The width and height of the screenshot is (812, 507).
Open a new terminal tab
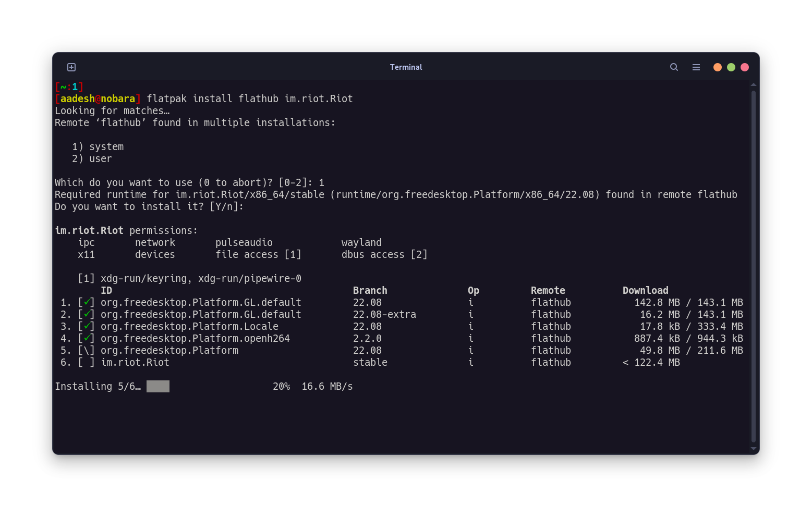[x=71, y=67]
